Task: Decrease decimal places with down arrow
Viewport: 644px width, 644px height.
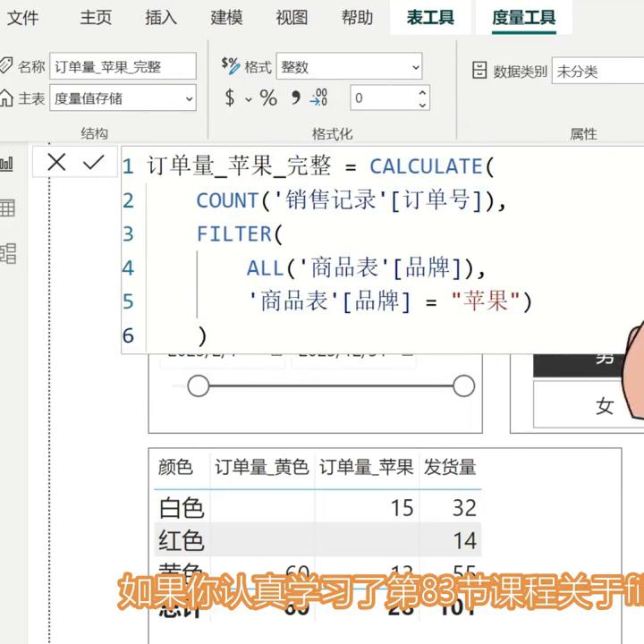Action: click(x=422, y=105)
